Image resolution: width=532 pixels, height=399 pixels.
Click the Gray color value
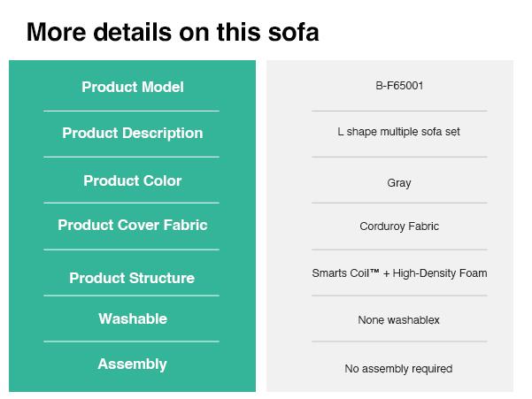[399, 183]
